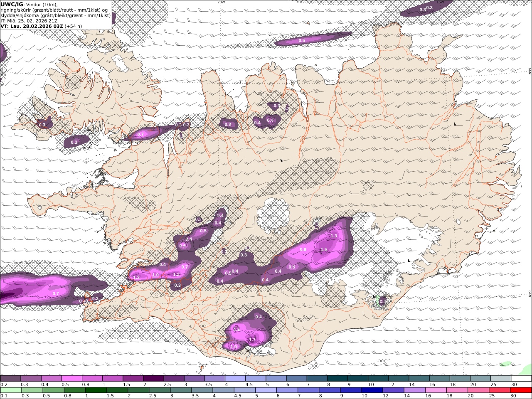Click the bottom legend swatch between 10 and 12
The height and width of the screenshot is (399, 532).
372,390
